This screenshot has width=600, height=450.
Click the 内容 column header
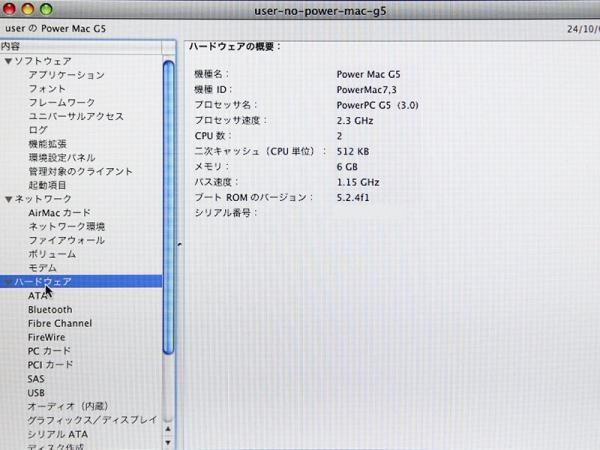(x=81, y=47)
